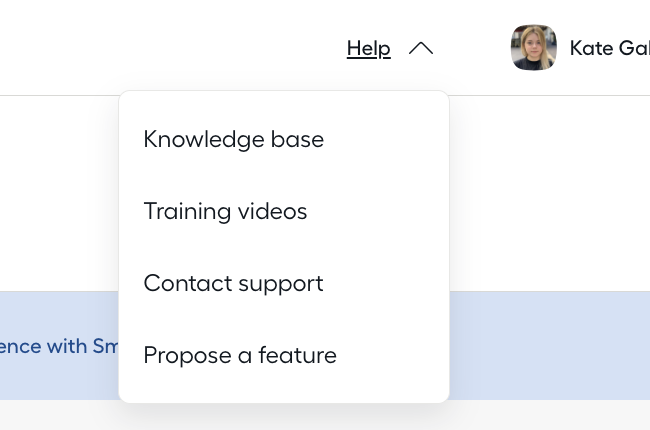
Task: Select Training videos in the Help dropdown
Action: click(x=225, y=211)
